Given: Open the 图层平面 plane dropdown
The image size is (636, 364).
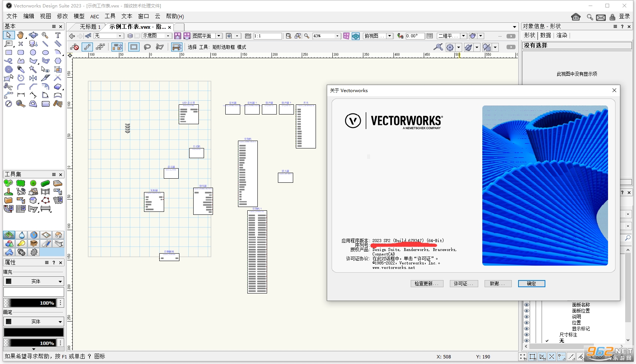Looking at the screenshot, I should 207,36.
